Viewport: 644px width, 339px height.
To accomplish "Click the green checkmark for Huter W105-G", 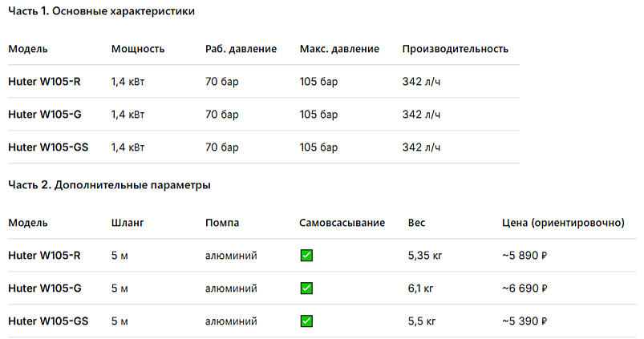I will (306, 288).
